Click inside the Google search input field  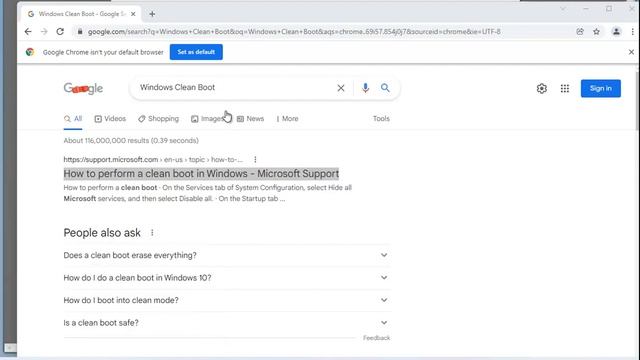click(235, 88)
